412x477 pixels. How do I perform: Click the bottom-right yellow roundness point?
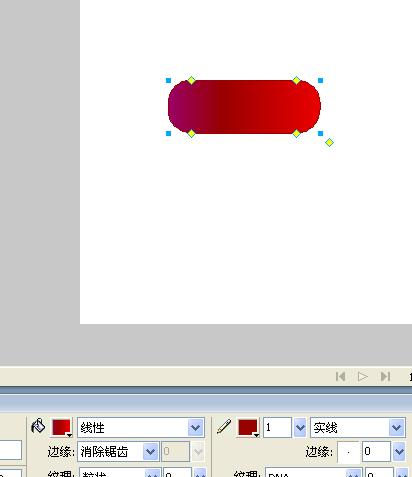(296, 134)
